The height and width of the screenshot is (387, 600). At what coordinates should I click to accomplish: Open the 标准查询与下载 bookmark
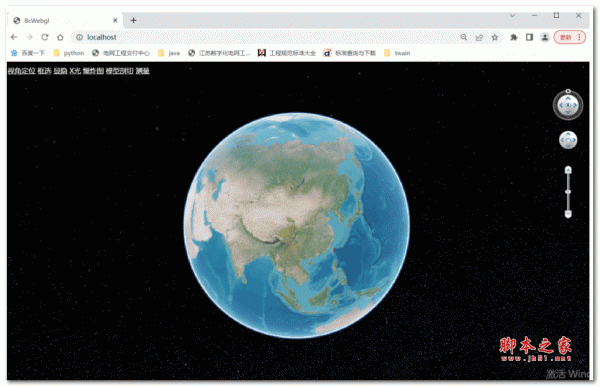(x=350, y=53)
